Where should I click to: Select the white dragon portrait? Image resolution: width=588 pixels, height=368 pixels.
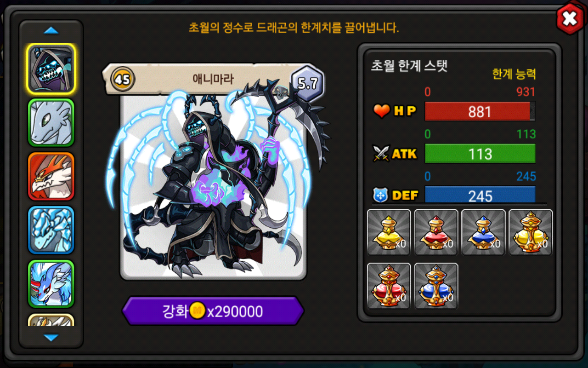pos(51,123)
